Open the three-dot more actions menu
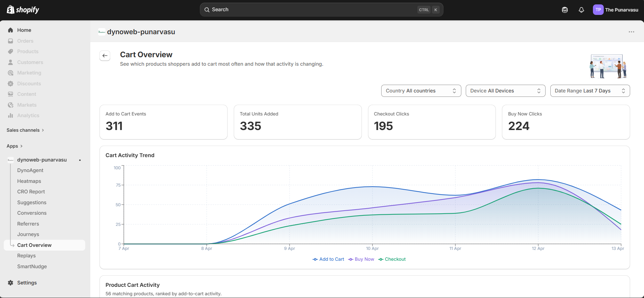Viewport: 644px width, 298px height. click(x=631, y=32)
